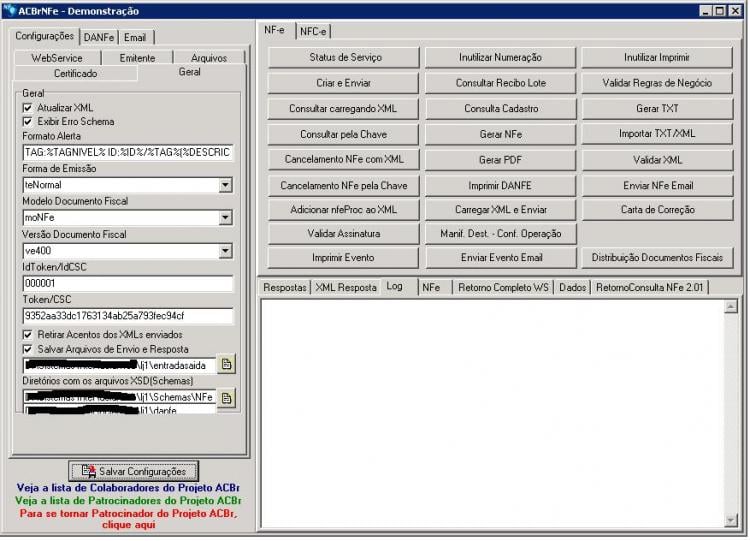750x541 pixels.
Task: Click the Token/CSC input field
Action: 128,316
